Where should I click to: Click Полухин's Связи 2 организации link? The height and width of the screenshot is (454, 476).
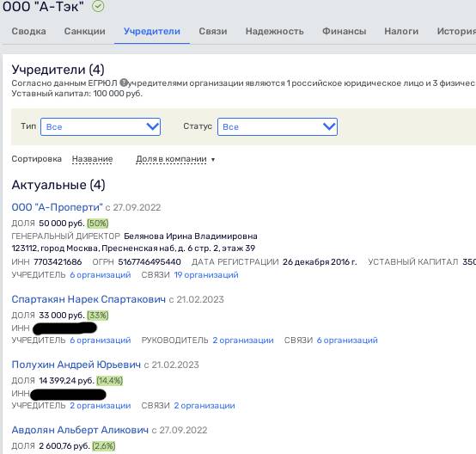tap(204, 406)
